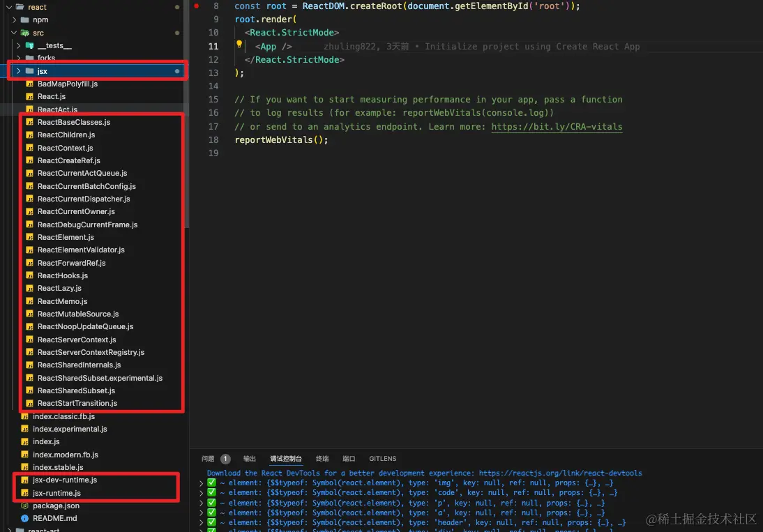Click the README.md info icon
763x532 pixels.
coord(25,518)
